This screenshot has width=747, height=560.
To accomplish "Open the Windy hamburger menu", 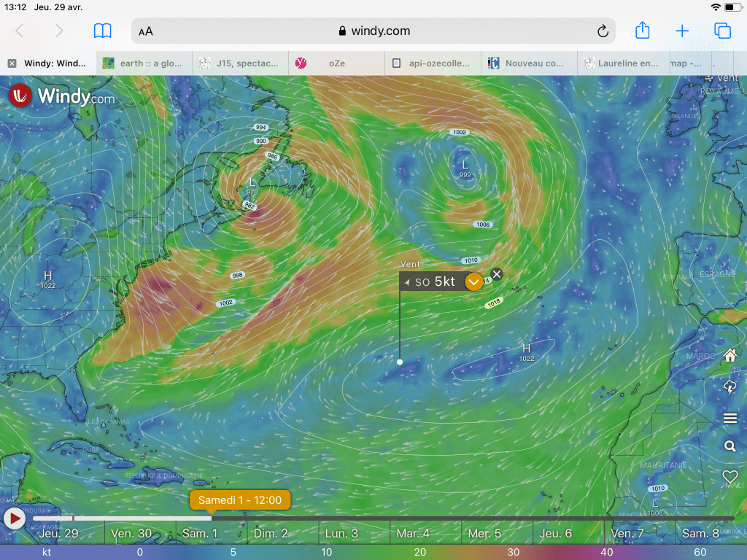I will click(729, 418).
